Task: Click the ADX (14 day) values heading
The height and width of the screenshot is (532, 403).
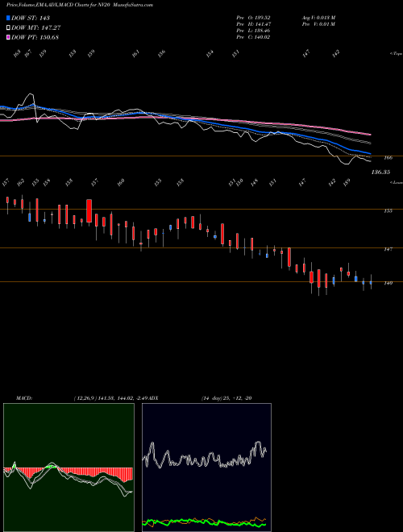Action: point(226,398)
